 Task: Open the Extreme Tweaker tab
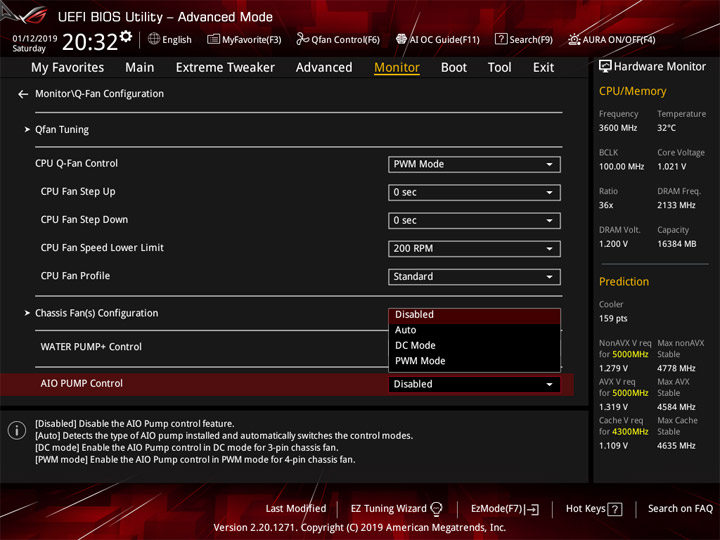(x=225, y=68)
